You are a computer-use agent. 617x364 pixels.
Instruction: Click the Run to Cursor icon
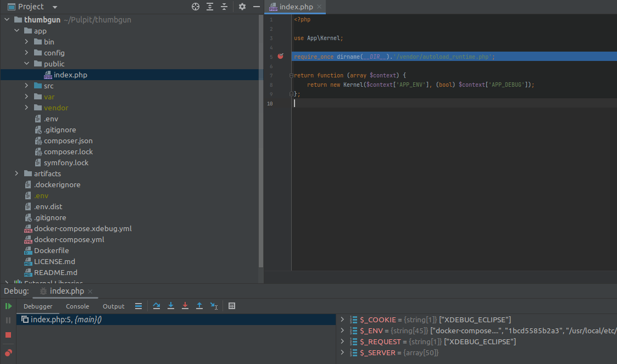(x=214, y=306)
